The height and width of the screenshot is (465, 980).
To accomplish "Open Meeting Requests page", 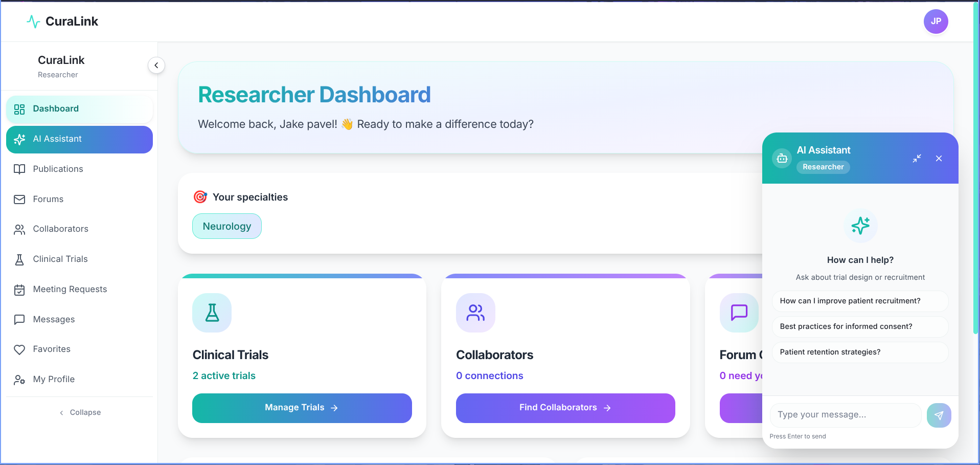I will pyautogui.click(x=79, y=290).
